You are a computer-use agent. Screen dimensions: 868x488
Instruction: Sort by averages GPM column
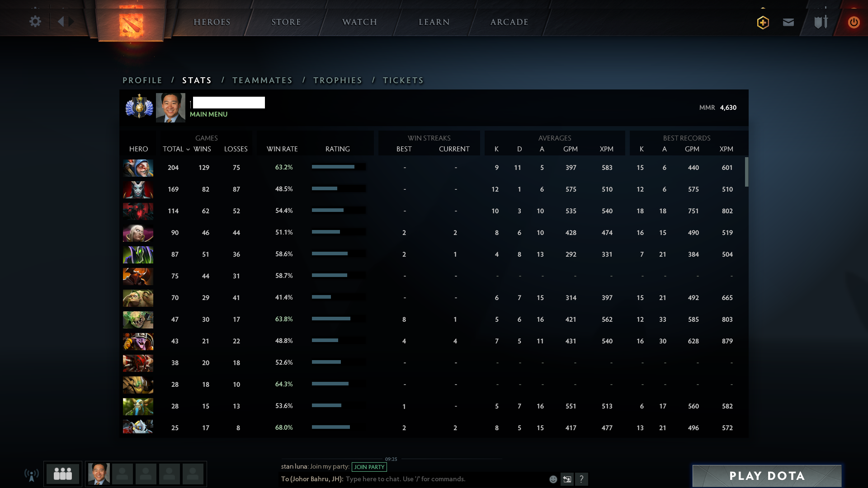(x=571, y=149)
